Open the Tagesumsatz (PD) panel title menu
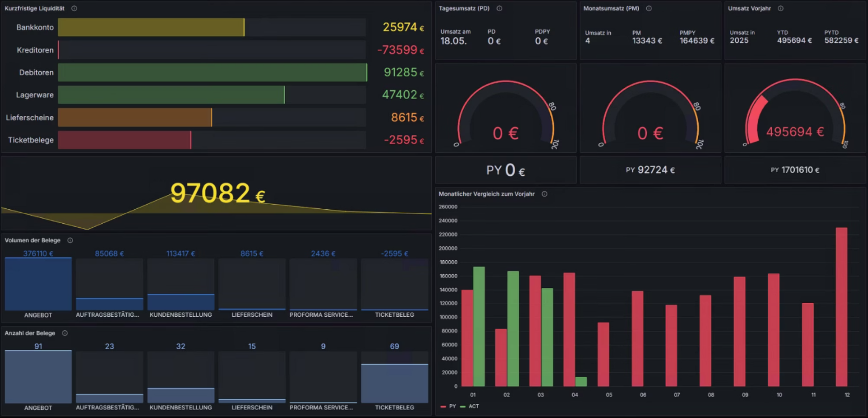 click(464, 8)
